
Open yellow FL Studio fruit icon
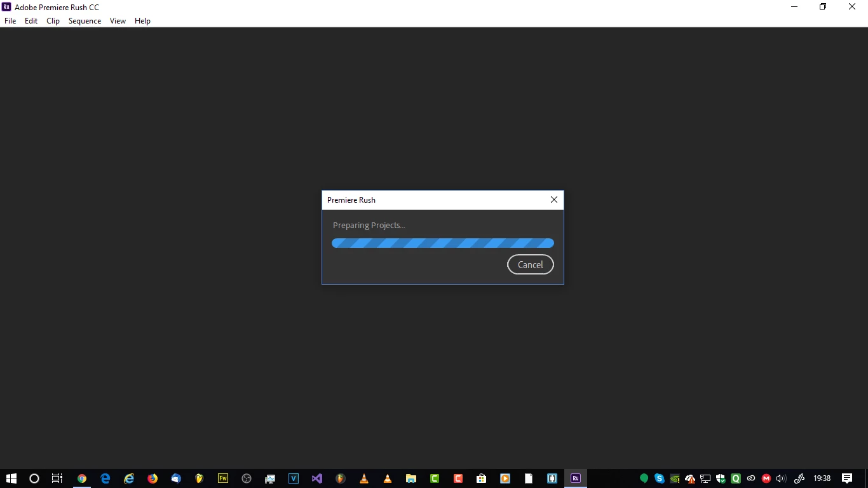point(200,478)
